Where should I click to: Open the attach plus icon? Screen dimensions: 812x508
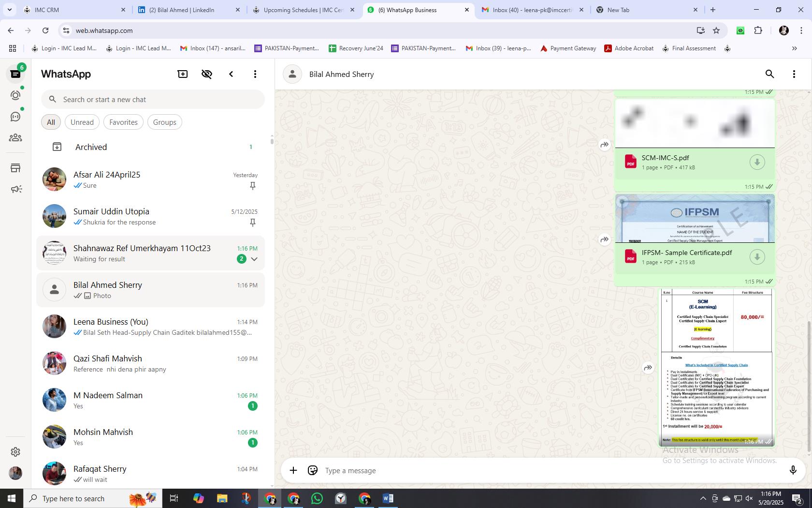(293, 470)
